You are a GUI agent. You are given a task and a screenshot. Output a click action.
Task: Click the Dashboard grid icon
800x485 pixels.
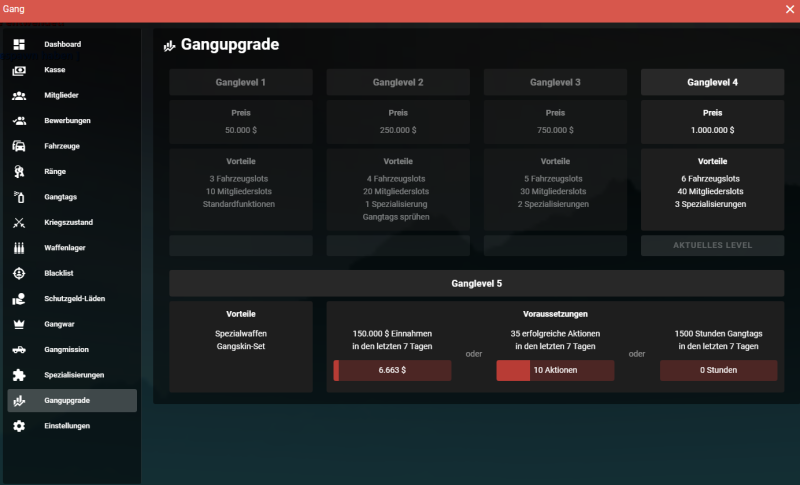click(19, 44)
